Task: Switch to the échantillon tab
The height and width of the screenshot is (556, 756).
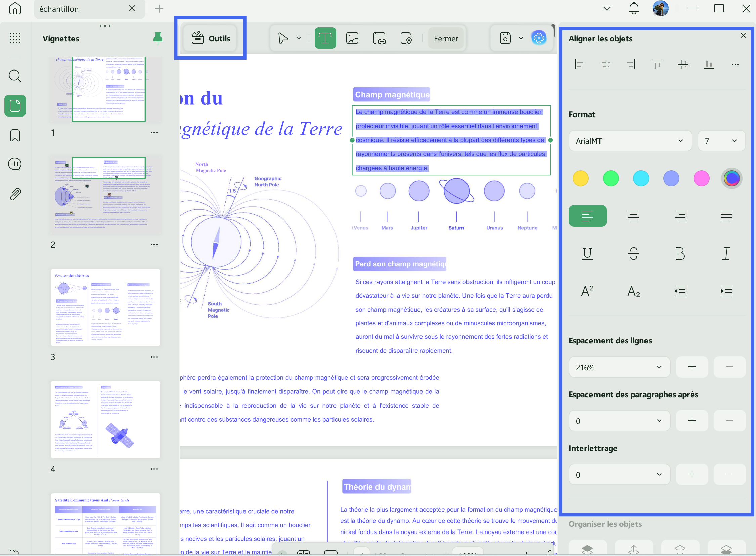Action: [90, 9]
